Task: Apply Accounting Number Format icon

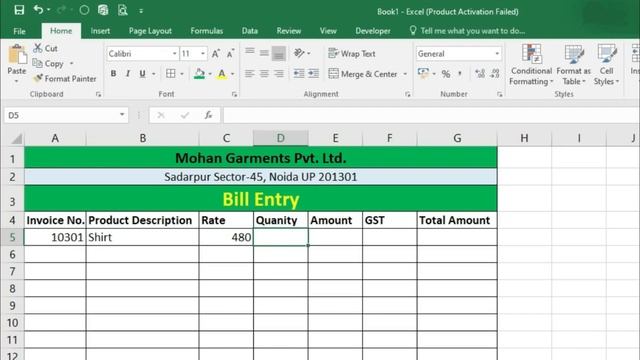Action: click(x=423, y=73)
